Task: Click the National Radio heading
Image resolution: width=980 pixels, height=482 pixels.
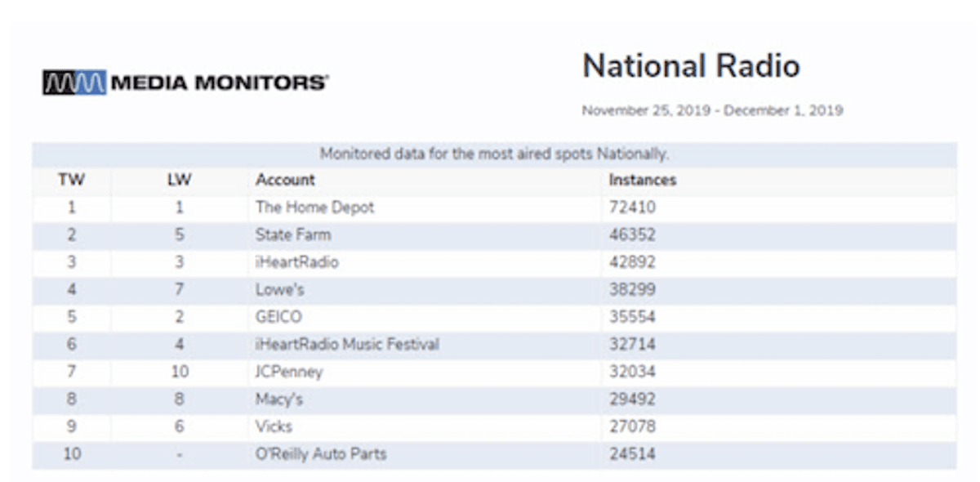Action: (691, 66)
